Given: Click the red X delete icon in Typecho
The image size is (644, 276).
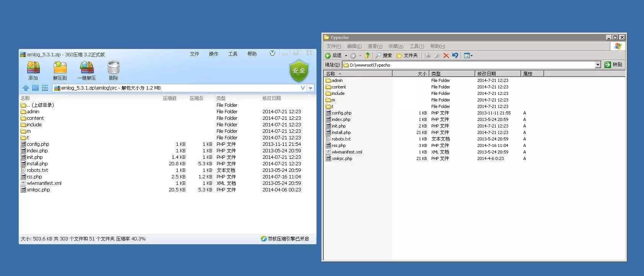Looking at the screenshot, I should 446,56.
